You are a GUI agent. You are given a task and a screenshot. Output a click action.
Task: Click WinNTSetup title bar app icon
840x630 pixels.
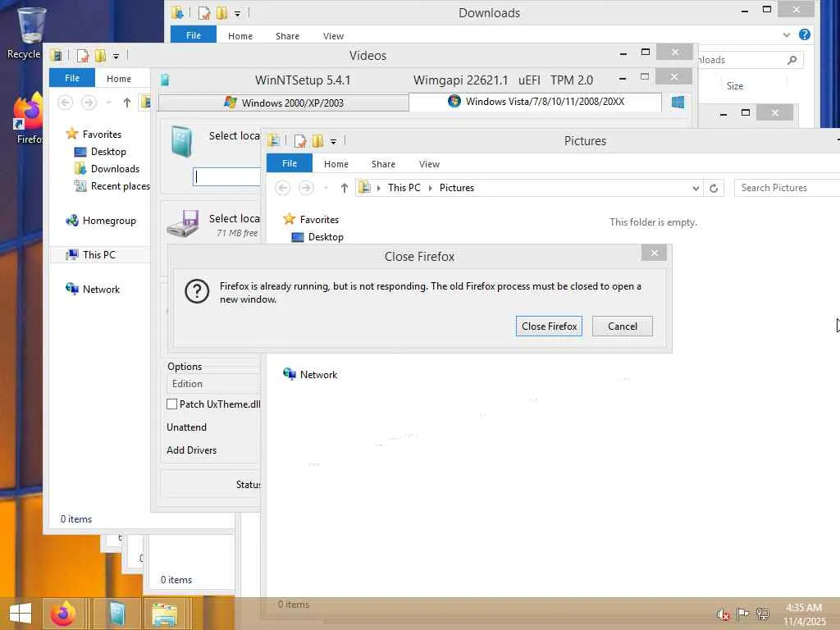tap(165, 80)
